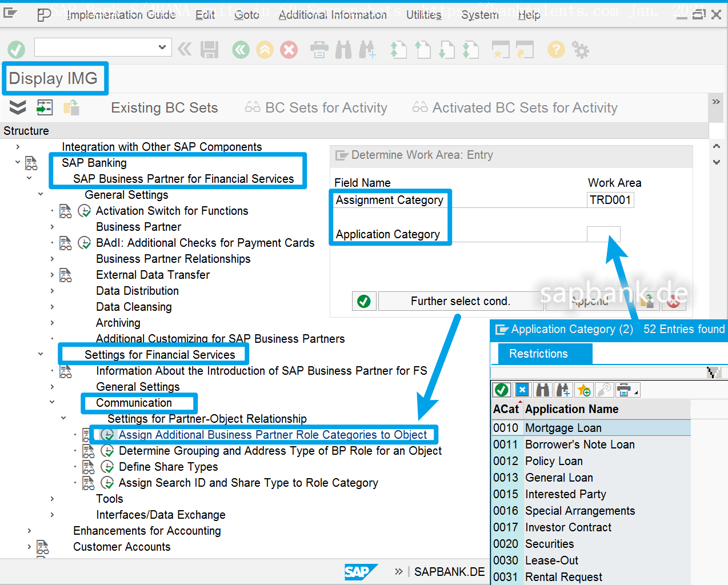Open the Additional Information menu
This screenshot has height=585, width=728.
point(333,15)
